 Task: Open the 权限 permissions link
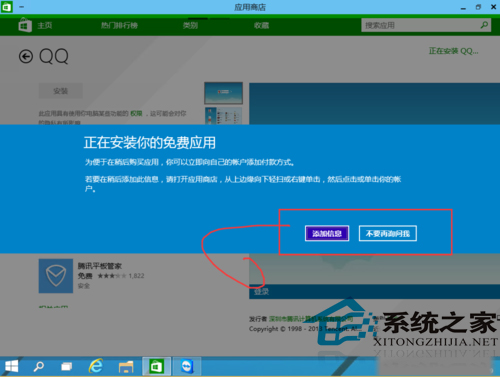coord(136,114)
